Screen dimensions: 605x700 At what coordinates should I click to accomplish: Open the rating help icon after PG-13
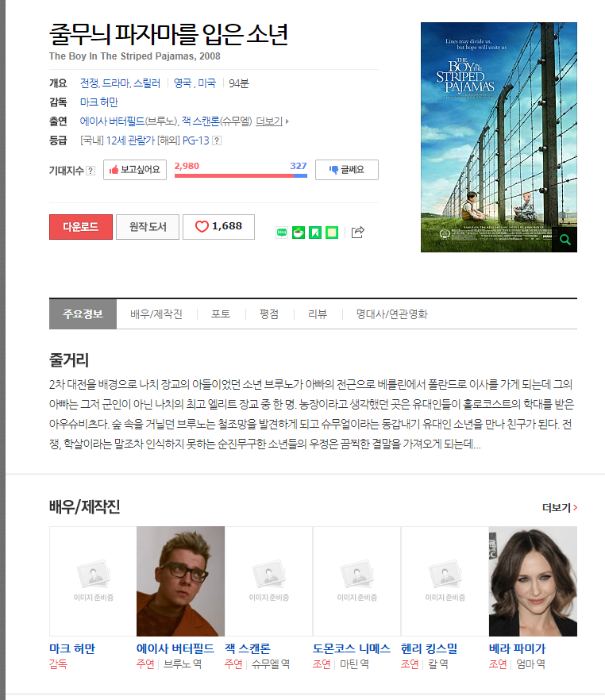(217, 140)
